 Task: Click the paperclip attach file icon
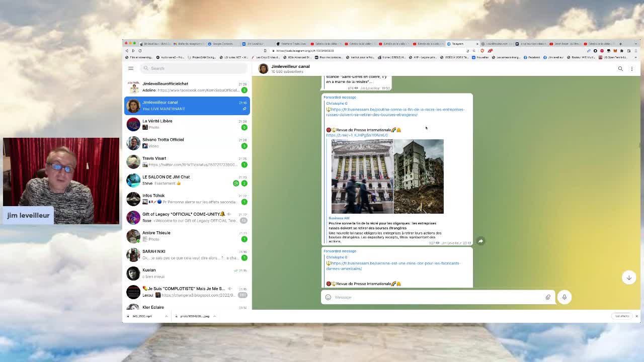click(x=548, y=297)
